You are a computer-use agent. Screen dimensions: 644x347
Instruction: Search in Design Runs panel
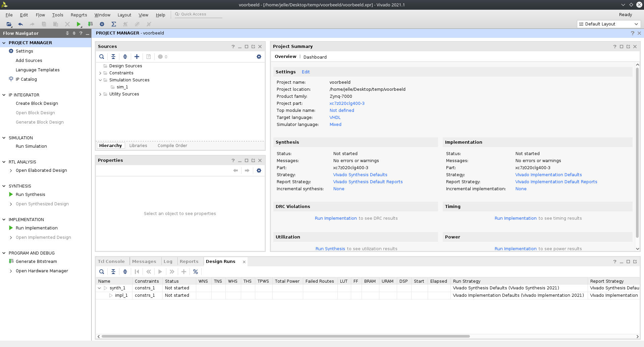[102, 272]
